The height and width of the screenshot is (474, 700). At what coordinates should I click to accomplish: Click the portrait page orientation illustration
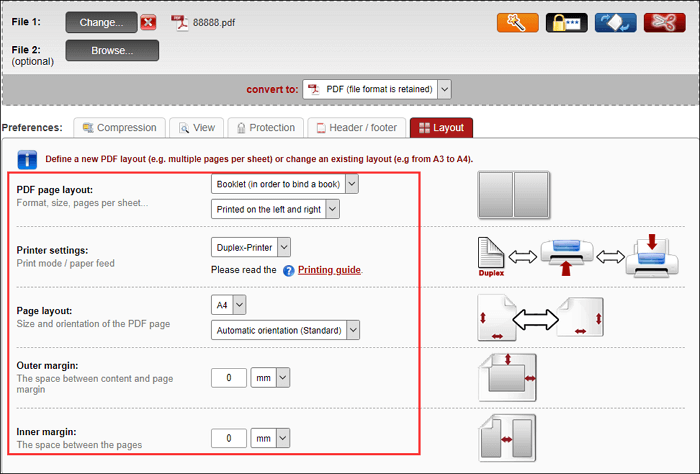[496, 318]
